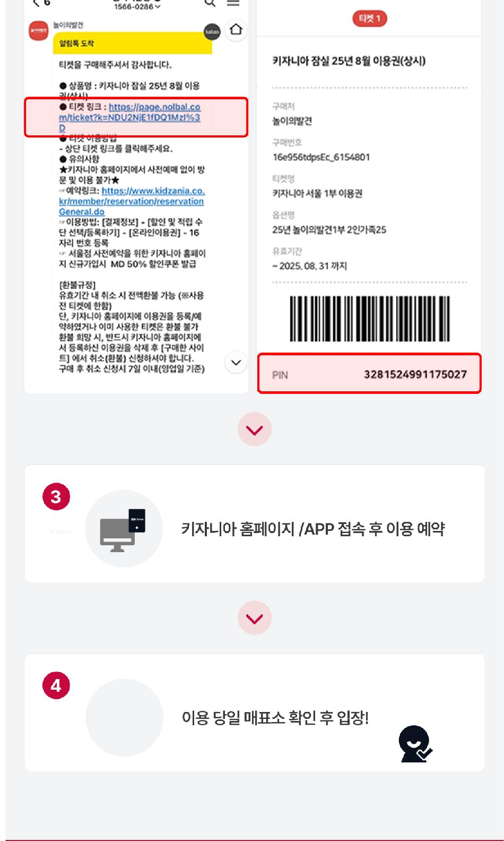This screenshot has height=841, width=504.
Task: Click the pink chevron above step 3
Action: pyautogui.click(x=255, y=429)
